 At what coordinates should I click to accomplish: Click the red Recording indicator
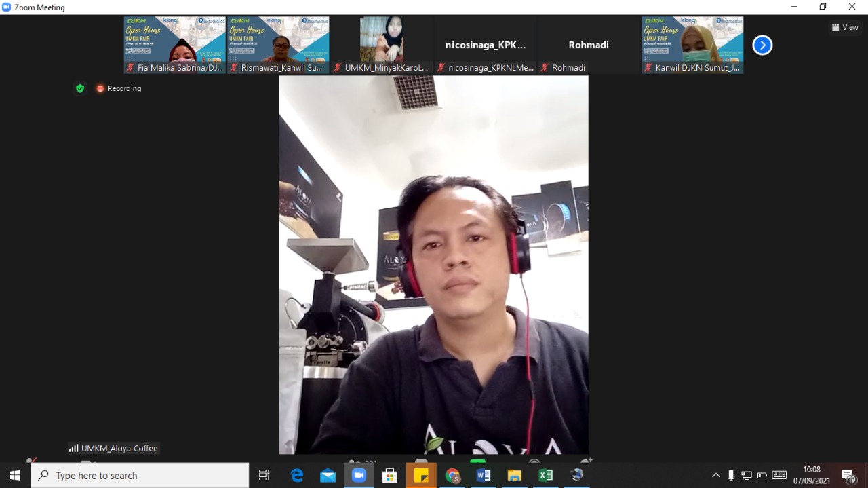click(119, 88)
